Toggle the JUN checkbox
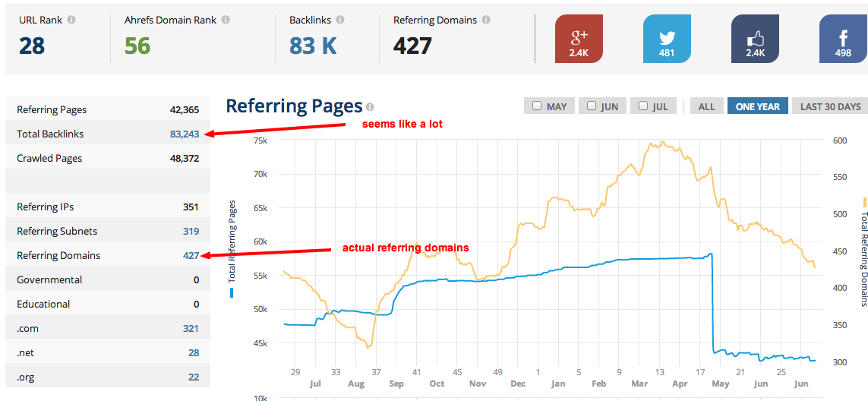This screenshot has width=868, height=401. [592, 106]
